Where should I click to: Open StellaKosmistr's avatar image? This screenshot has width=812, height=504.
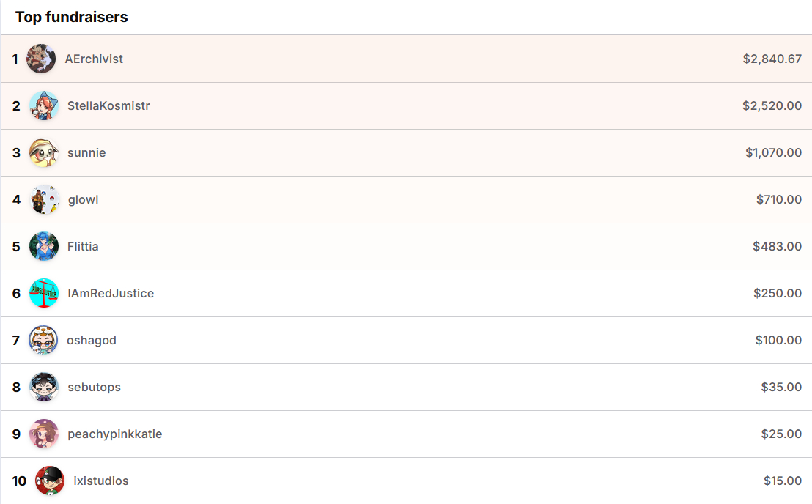pyautogui.click(x=44, y=105)
